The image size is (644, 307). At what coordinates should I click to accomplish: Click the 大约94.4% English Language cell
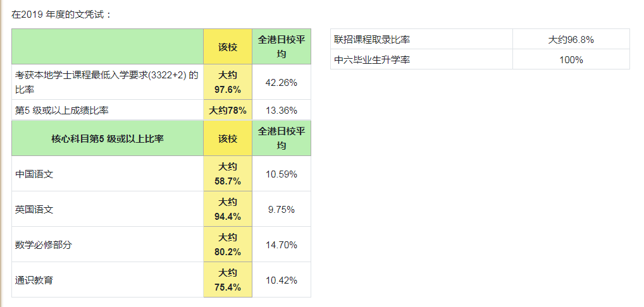pos(228,209)
